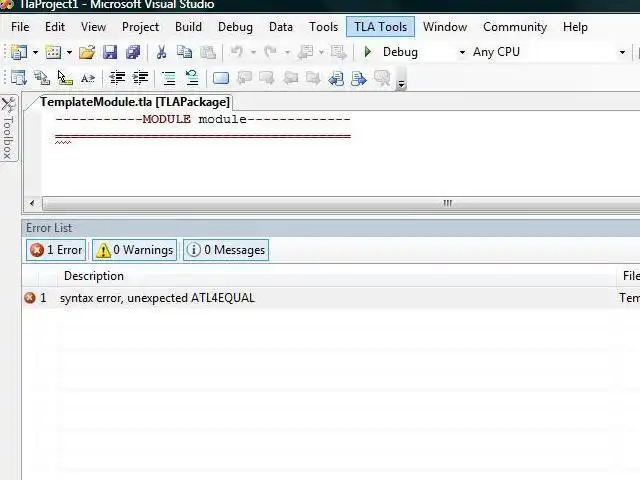Place cursor in MODULE module line
Image resolution: width=640 pixels, height=480 pixels.
pos(203,120)
